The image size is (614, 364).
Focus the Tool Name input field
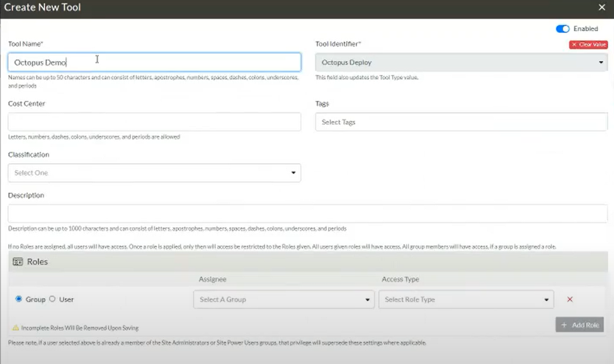(x=154, y=62)
